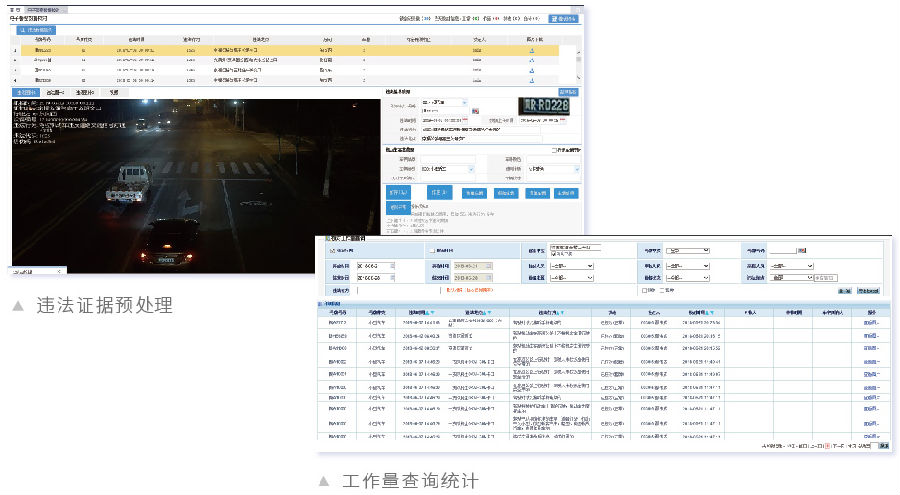This screenshot has width=900, height=495.
Task: Select the active blue tab above traffic photo
Action: [x=26, y=92]
